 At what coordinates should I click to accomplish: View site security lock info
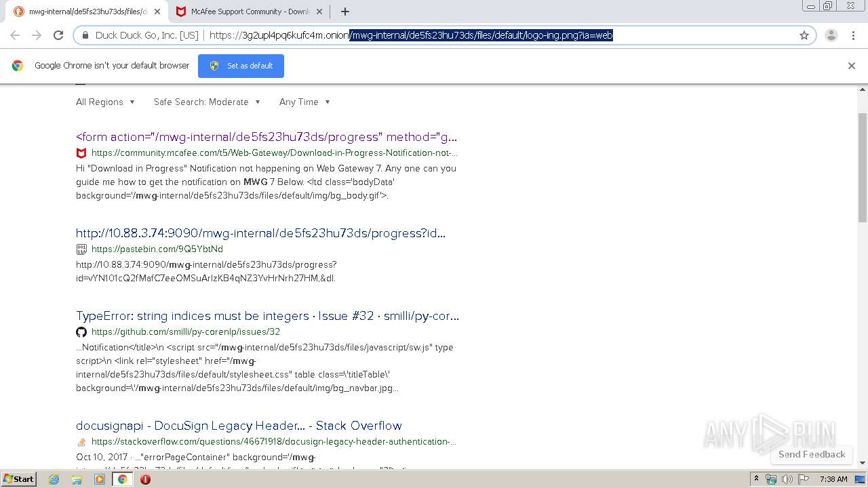[85, 35]
